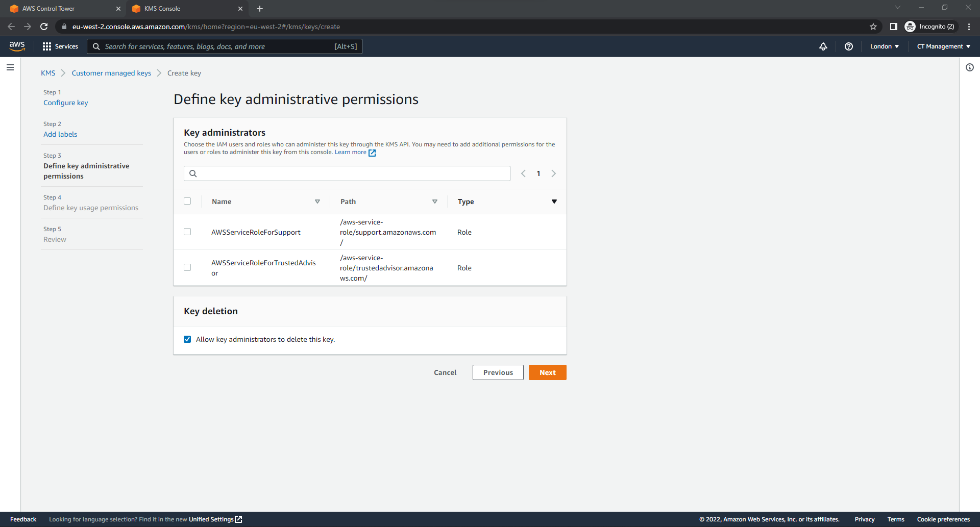The width and height of the screenshot is (980, 527).
Task: Open the notifications bell icon
Action: [x=823, y=46]
